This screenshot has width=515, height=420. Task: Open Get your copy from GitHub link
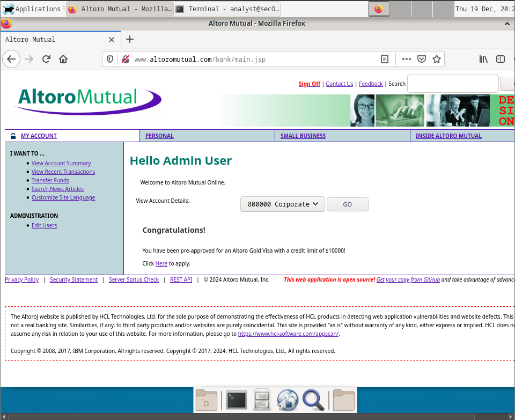tap(408, 279)
